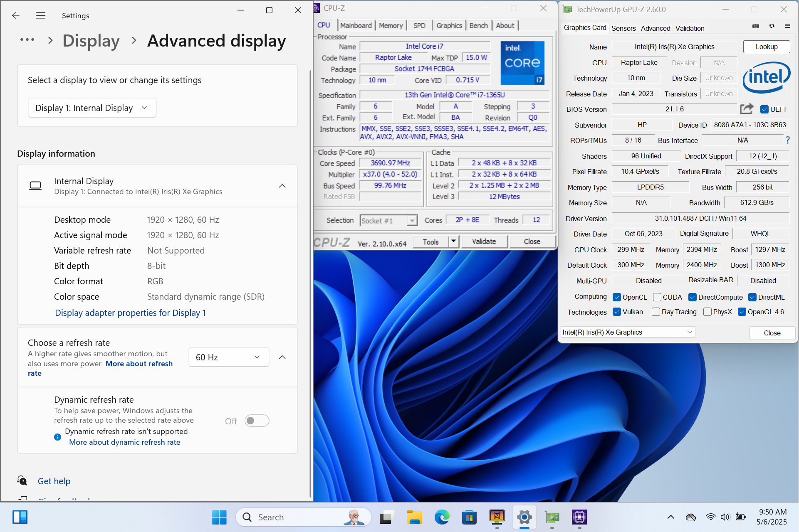Click the Get help link

tap(54, 481)
